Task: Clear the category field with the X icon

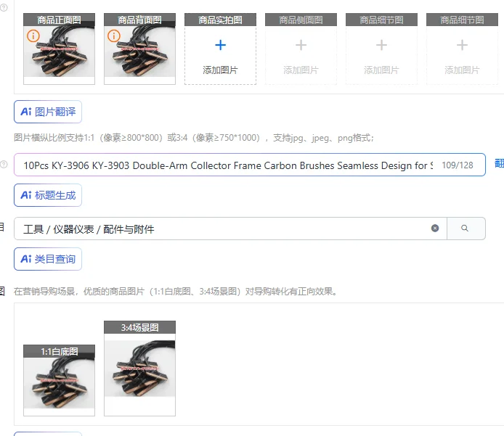Action: point(435,229)
